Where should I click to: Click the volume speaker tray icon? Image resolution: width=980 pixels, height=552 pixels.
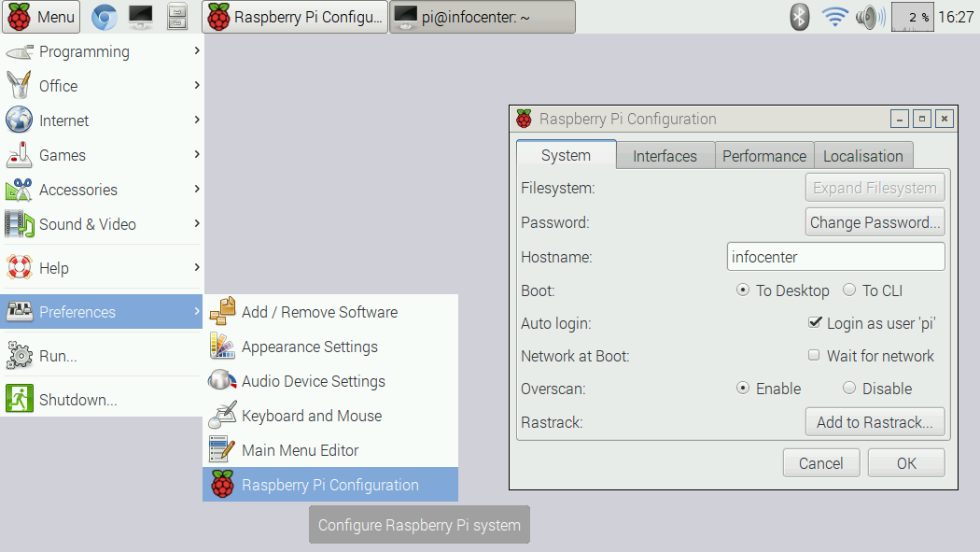point(871,17)
